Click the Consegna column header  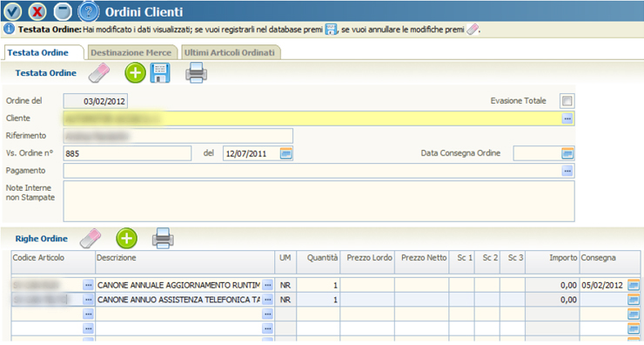(x=610, y=262)
